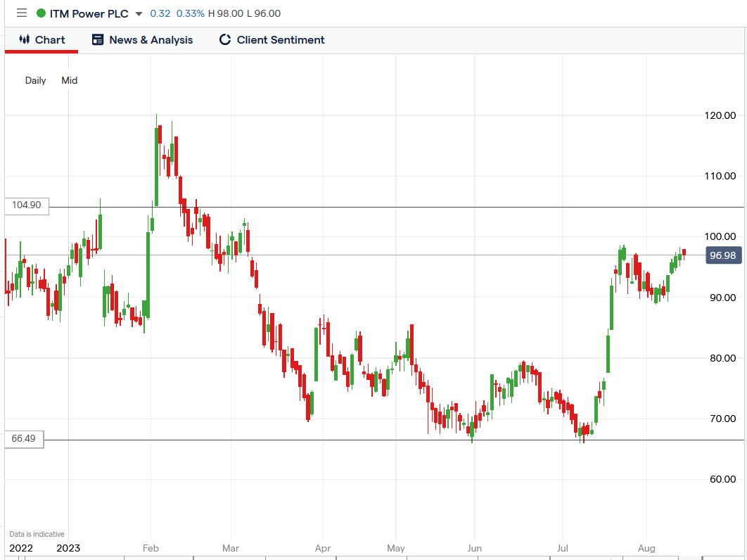Viewport: 747px width, 560px height.
Task: Click the green market status dot
Action: click(x=41, y=13)
